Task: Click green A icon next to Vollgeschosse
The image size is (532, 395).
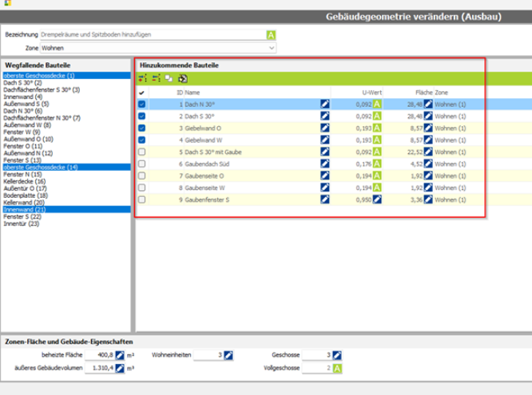Action: click(339, 369)
